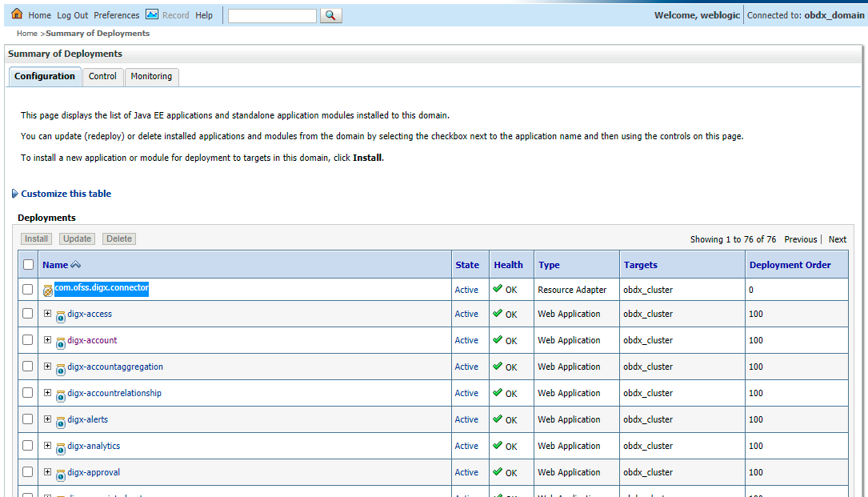Image resolution: width=868 pixels, height=497 pixels.
Task: Click the Install button
Action: 36,238
